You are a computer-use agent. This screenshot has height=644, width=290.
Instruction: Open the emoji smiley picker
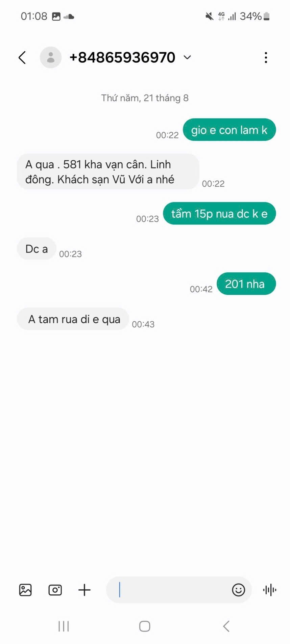[239, 590]
